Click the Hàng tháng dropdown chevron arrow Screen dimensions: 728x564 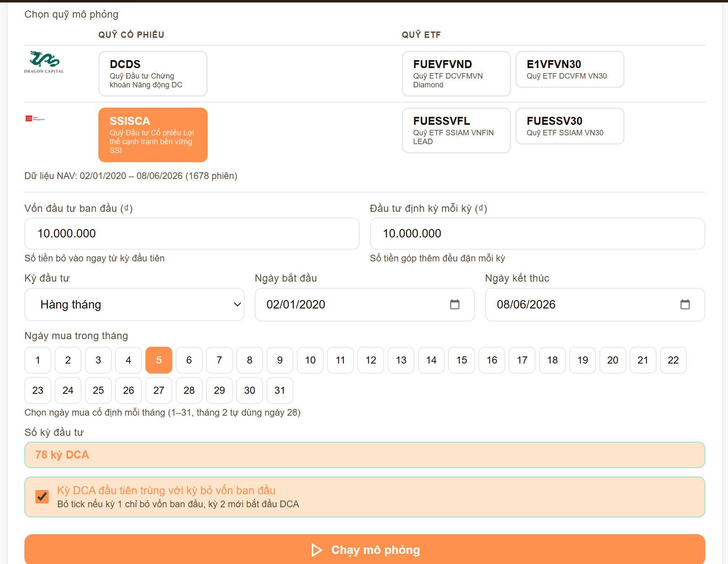pyautogui.click(x=237, y=304)
